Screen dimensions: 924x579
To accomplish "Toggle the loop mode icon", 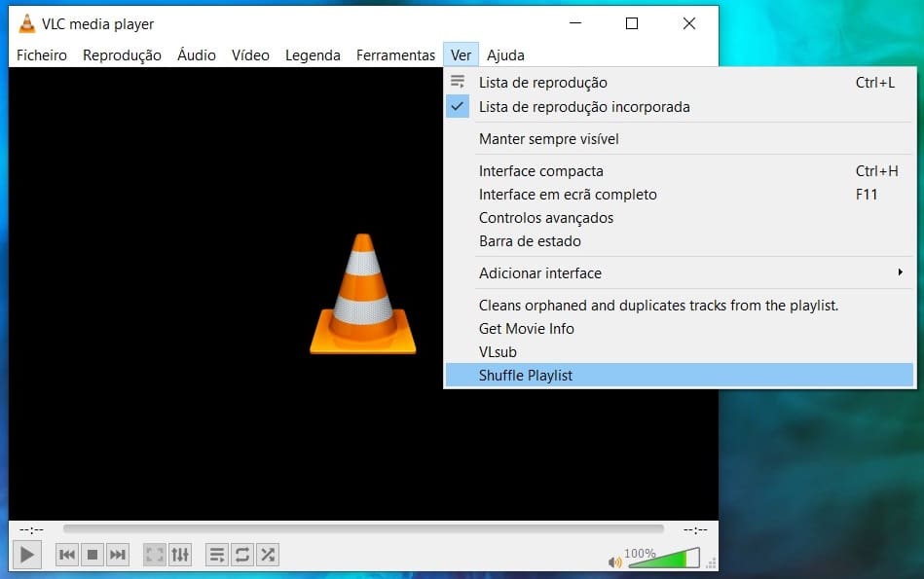I will pyautogui.click(x=242, y=555).
